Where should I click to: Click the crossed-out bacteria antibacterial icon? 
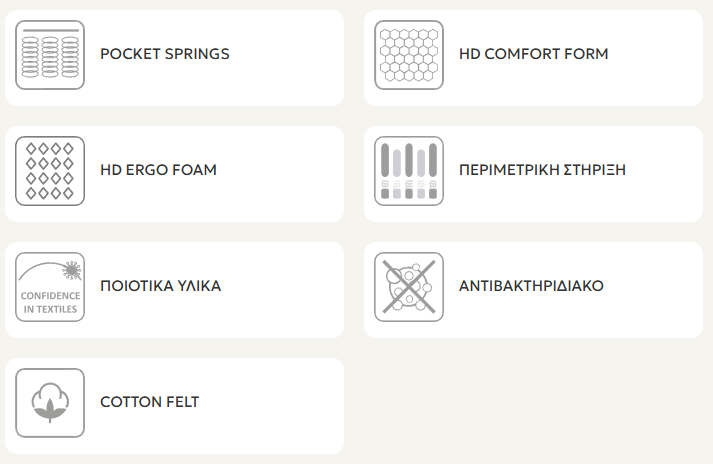coord(408,286)
